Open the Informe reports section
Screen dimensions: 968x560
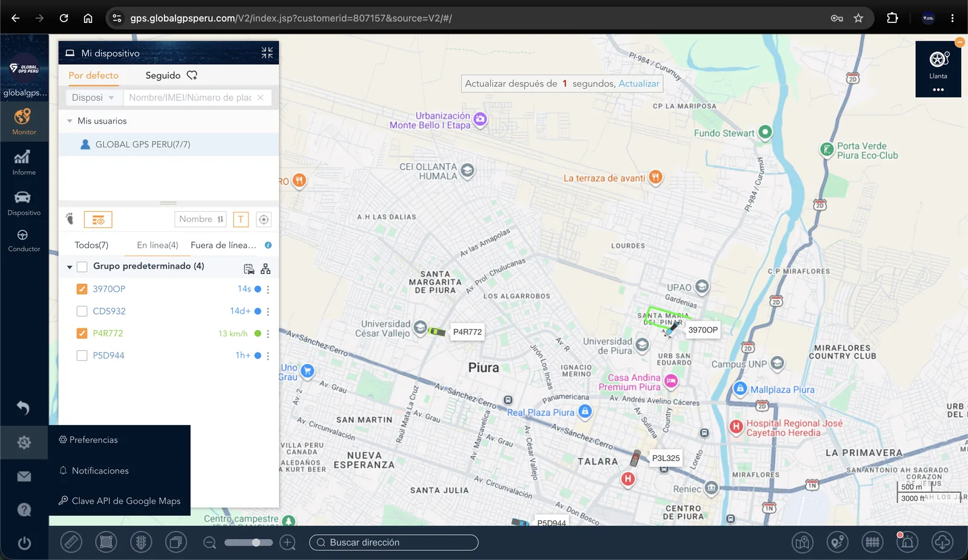click(24, 163)
